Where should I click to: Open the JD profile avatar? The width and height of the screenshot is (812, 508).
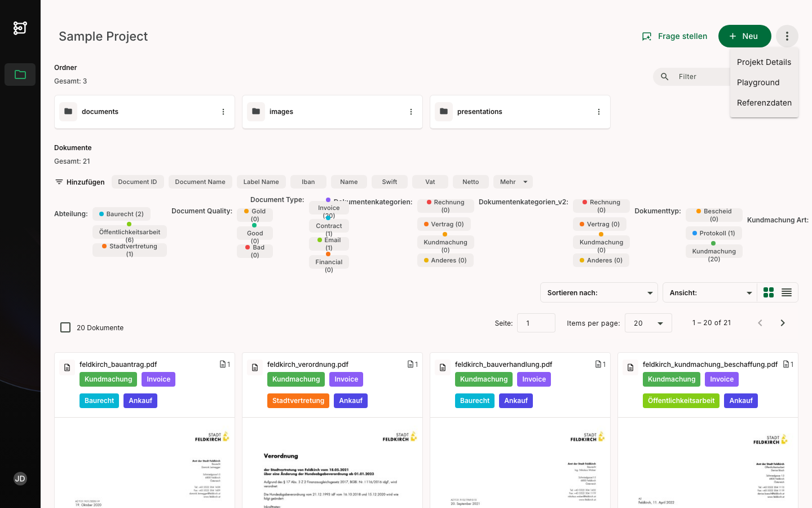click(x=20, y=479)
